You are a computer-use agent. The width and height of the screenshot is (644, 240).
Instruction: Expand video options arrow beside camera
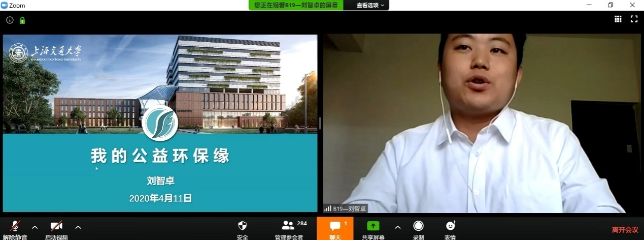point(78,227)
